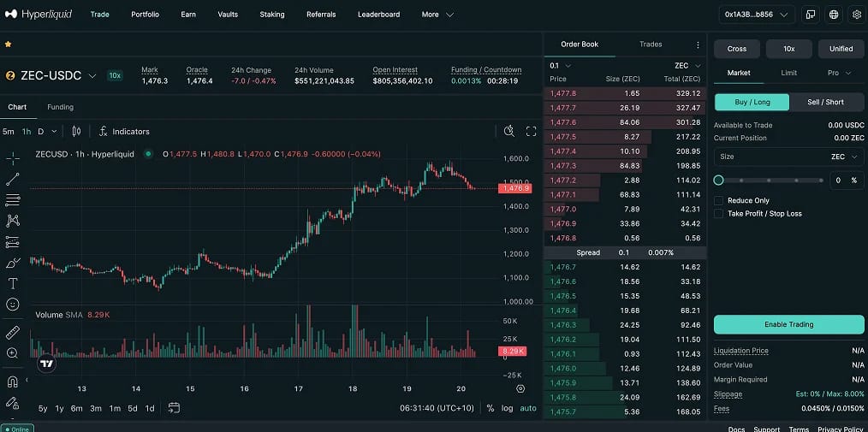Open the order book options menu
Screen dimensions: 868x432
click(x=698, y=44)
